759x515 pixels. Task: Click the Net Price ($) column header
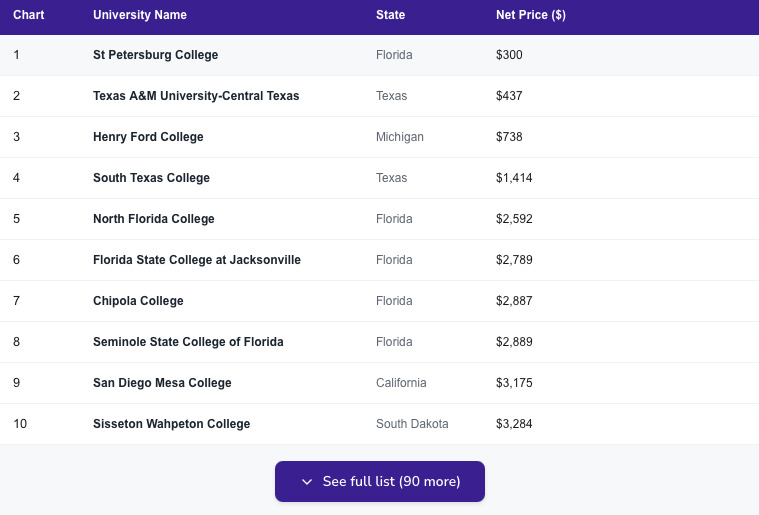(531, 15)
